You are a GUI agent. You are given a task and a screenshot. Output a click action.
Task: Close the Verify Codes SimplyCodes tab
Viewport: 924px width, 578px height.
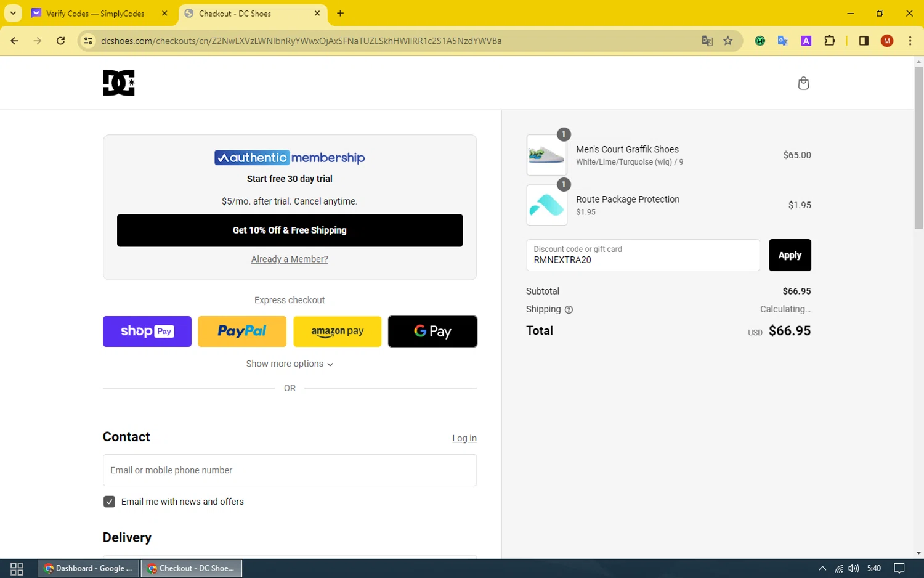tap(164, 13)
